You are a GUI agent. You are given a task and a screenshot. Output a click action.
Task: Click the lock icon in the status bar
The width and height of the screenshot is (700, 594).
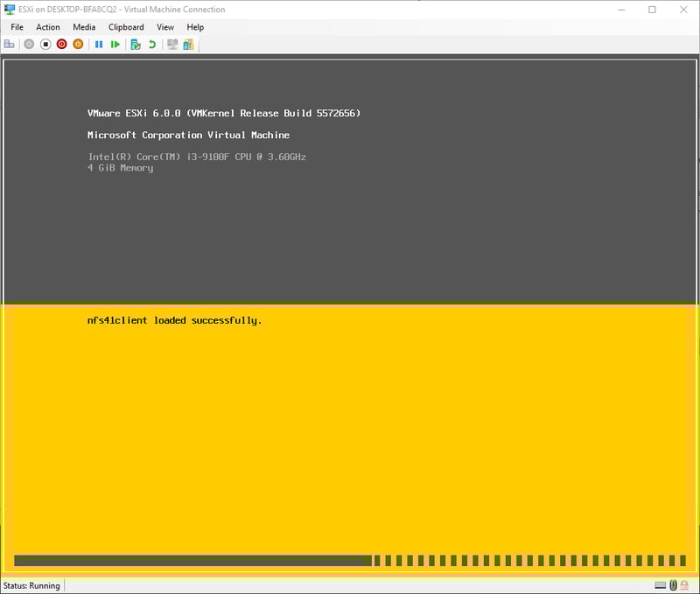pyautogui.click(x=687, y=585)
